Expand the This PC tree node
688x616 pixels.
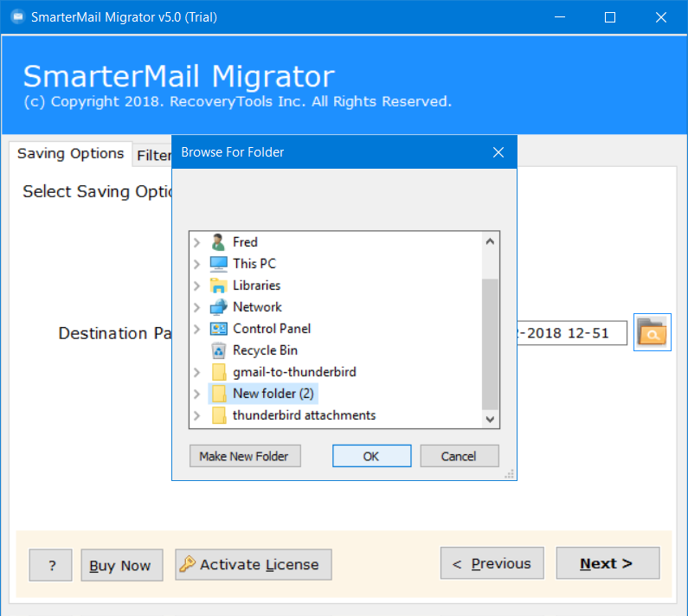click(197, 264)
